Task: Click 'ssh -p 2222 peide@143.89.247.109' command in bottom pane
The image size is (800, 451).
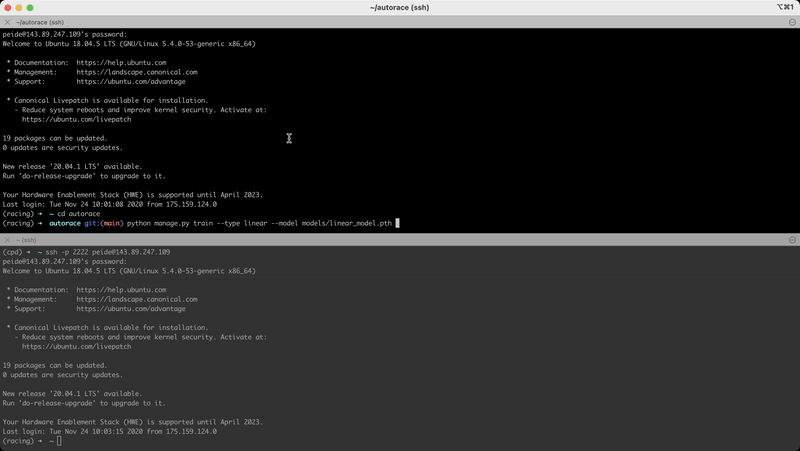Action: click(x=108, y=252)
